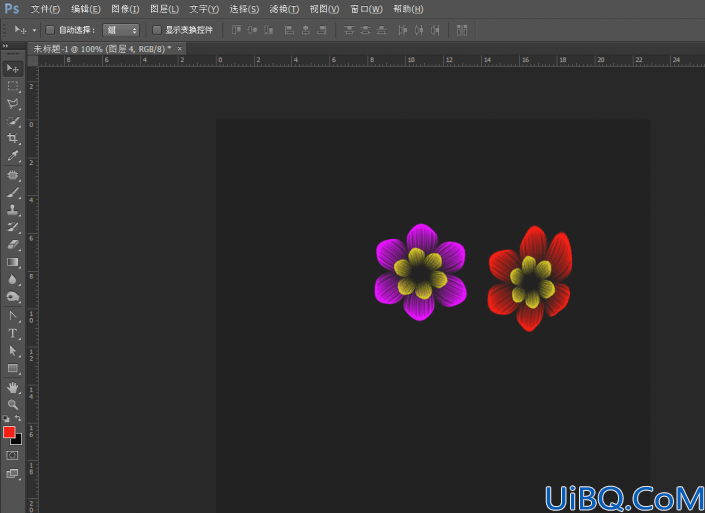Open the Move tool preset picker arrow
Image resolution: width=705 pixels, height=513 pixels.
pyautogui.click(x=34, y=31)
